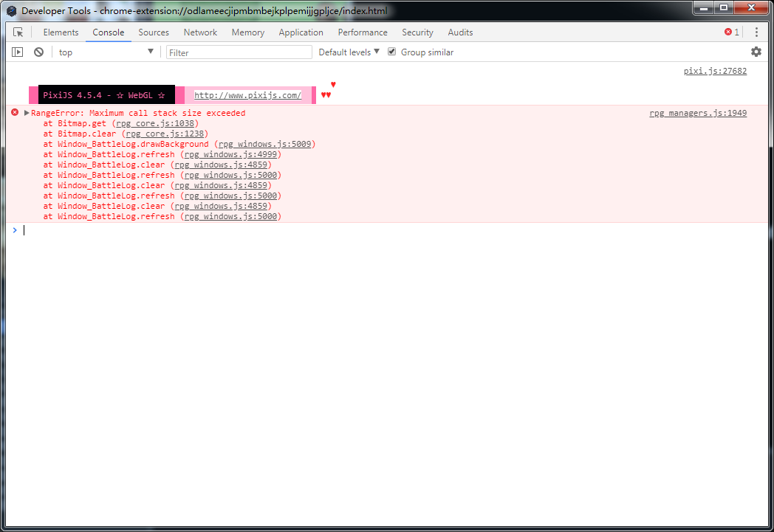This screenshot has width=774, height=532.
Task: Open the Audits tab
Action: (x=461, y=32)
